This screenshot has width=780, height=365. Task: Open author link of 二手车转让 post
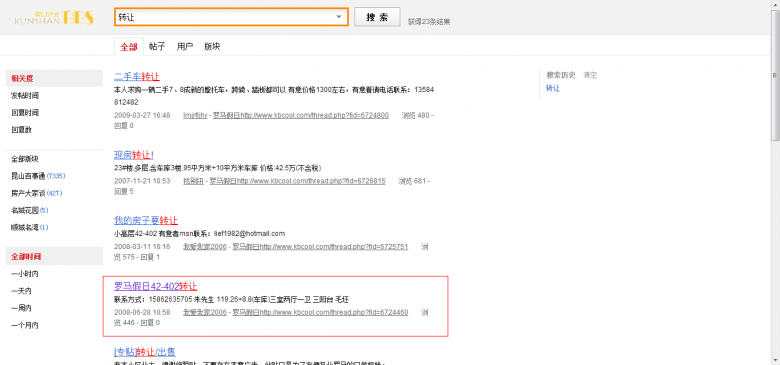(195, 115)
